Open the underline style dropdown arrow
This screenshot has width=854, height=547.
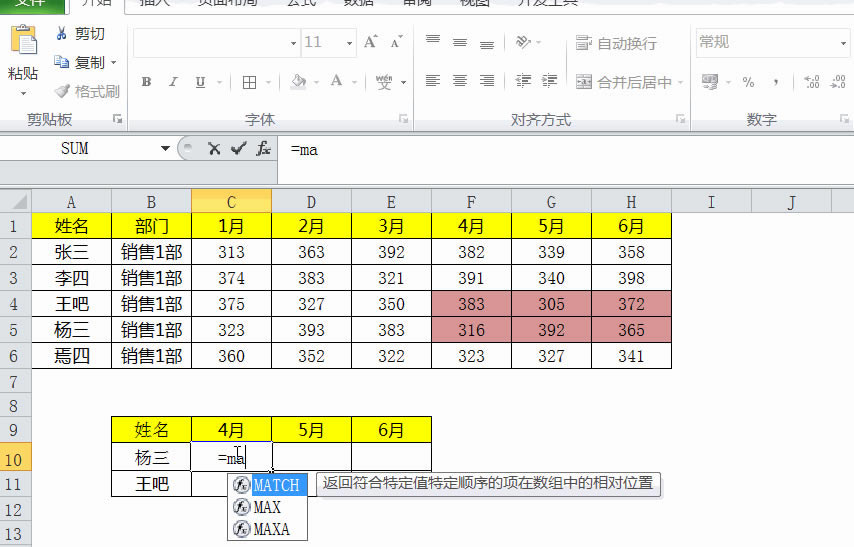219,82
